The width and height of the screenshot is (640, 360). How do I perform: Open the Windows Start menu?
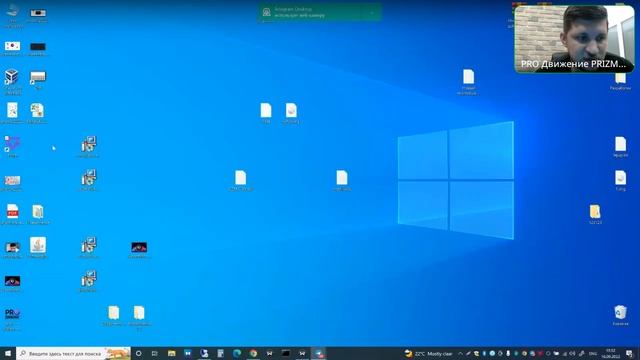coord(8,353)
